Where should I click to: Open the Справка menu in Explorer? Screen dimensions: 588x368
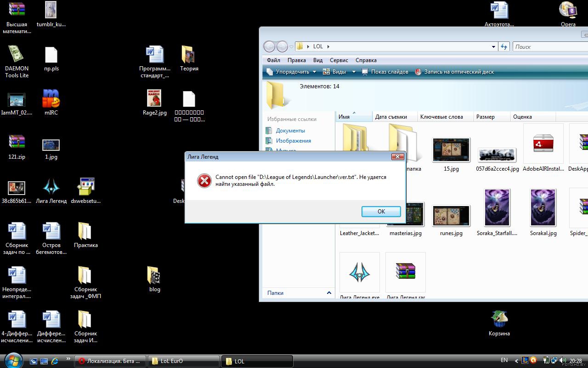[366, 60]
